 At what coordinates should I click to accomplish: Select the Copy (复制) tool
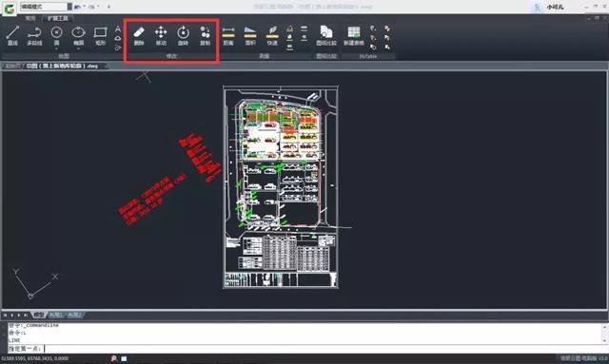[206, 36]
